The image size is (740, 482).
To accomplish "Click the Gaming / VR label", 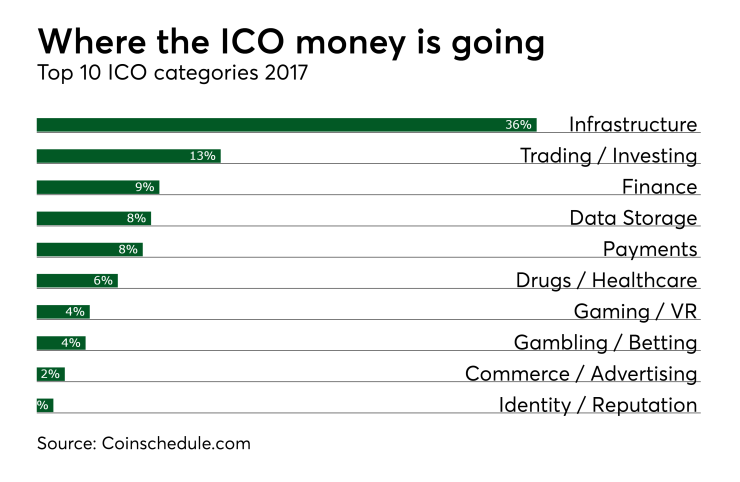I will 635,311.
